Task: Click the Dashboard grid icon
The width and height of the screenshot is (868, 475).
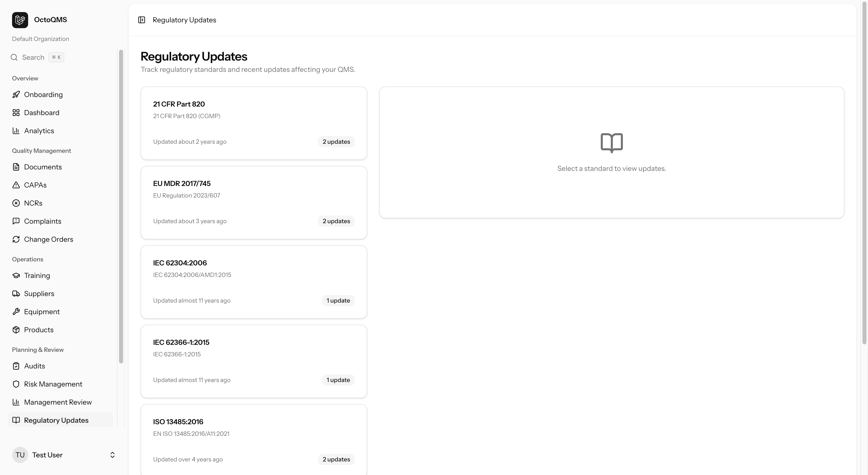Action: (16, 113)
